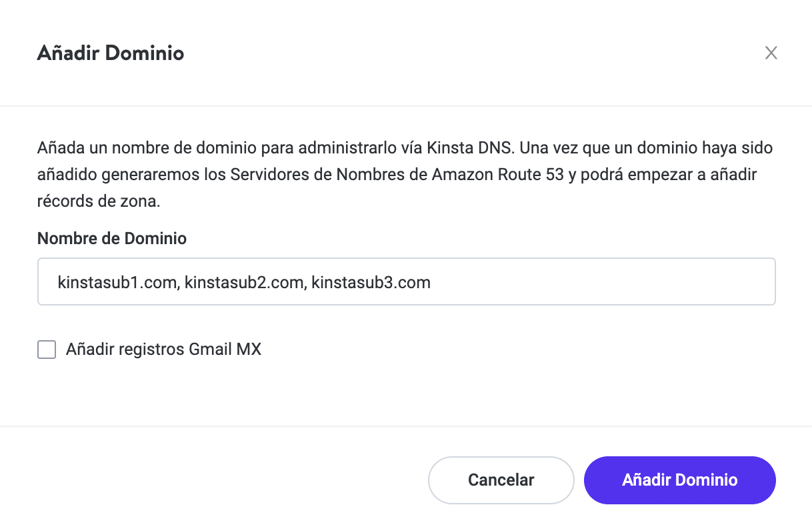
Task: Dismiss the dialog using the Cancelar button
Action: (x=501, y=480)
